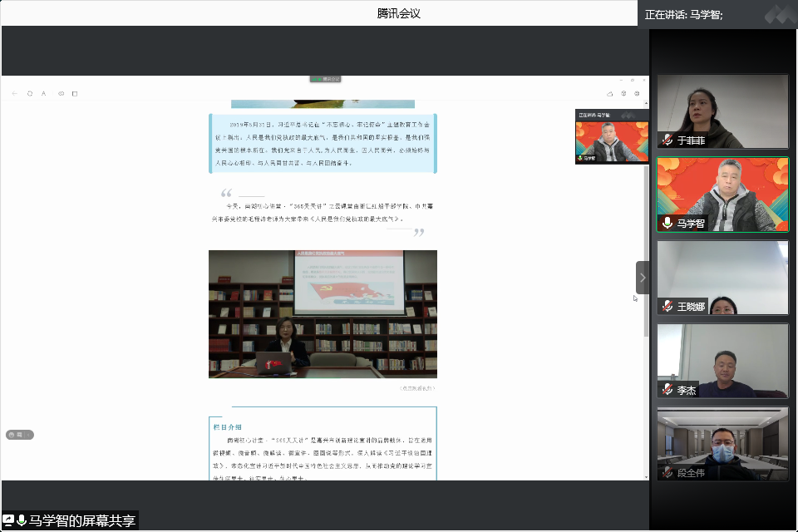Click the small floating 马学智 video preview
Screen dimensions: 798x532
tap(612, 140)
